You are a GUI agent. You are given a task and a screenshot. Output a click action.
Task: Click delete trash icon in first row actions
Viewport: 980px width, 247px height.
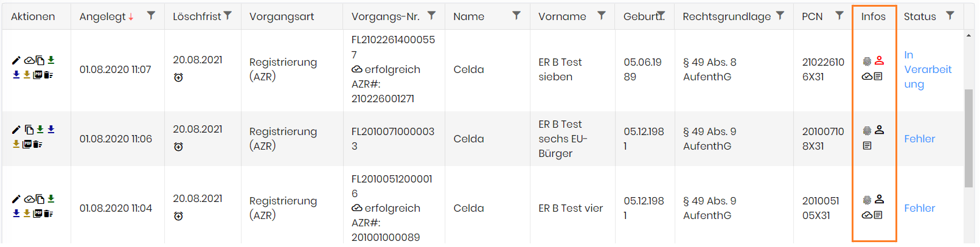pos(48,75)
